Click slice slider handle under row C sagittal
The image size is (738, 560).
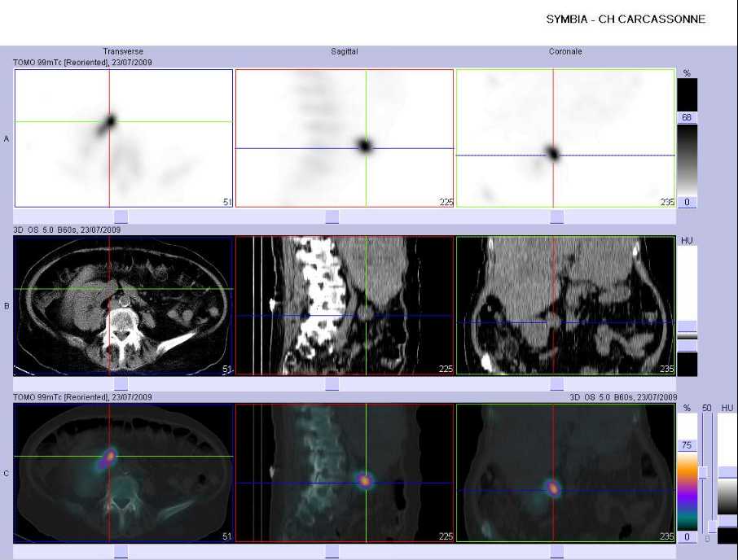(332, 552)
